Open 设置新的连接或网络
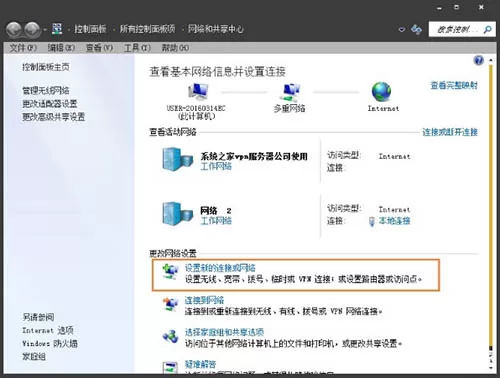The width and height of the screenshot is (500, 378). coord(220,268)
